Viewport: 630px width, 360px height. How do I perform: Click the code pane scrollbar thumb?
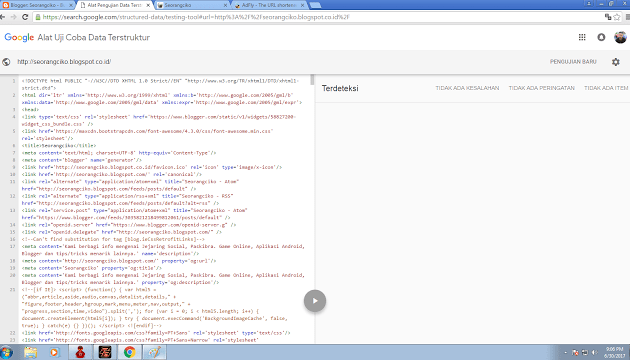coord(312,80)
